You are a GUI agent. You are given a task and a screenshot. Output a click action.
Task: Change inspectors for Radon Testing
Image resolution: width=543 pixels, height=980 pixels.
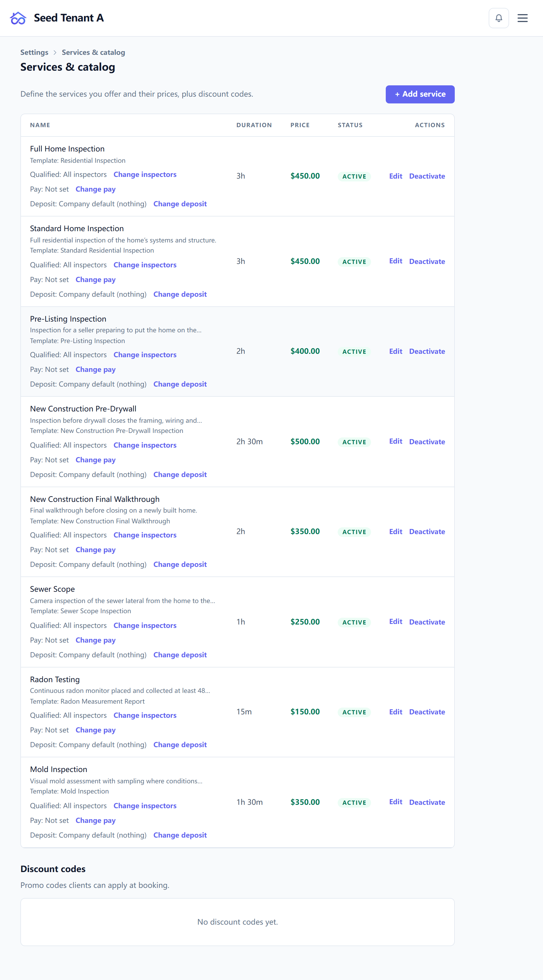coord(145,715)
